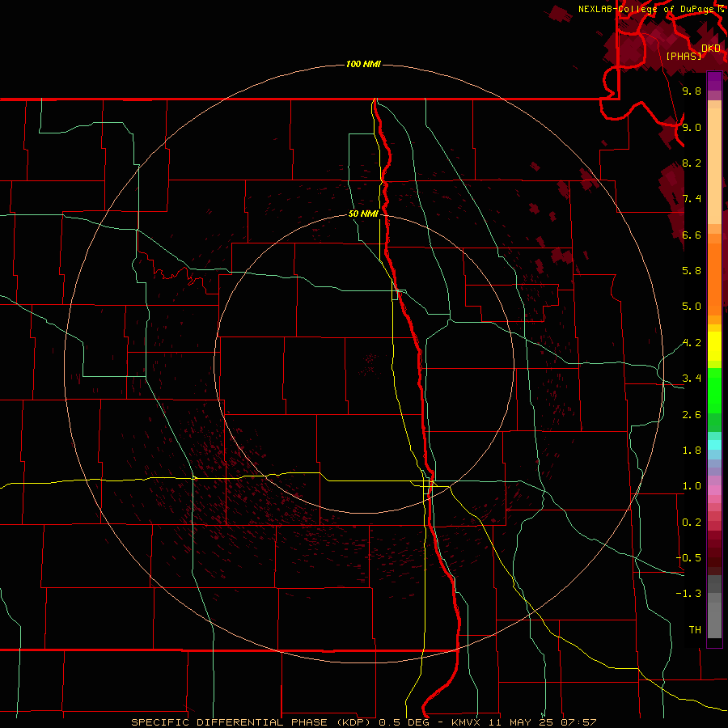Click the 50 NMI range ring label

pyautogui.click(x=363, y=214)
